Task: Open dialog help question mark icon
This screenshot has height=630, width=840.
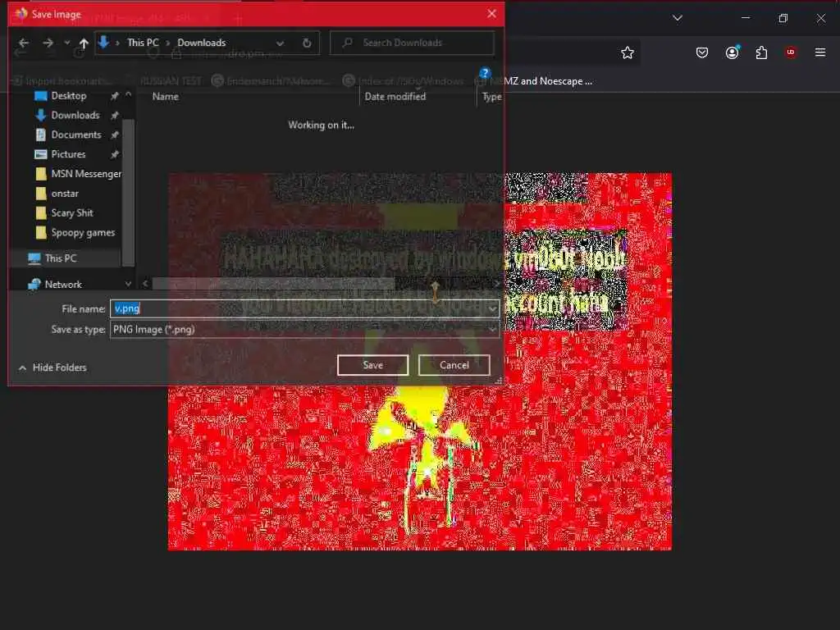Action: pos(484,73)
